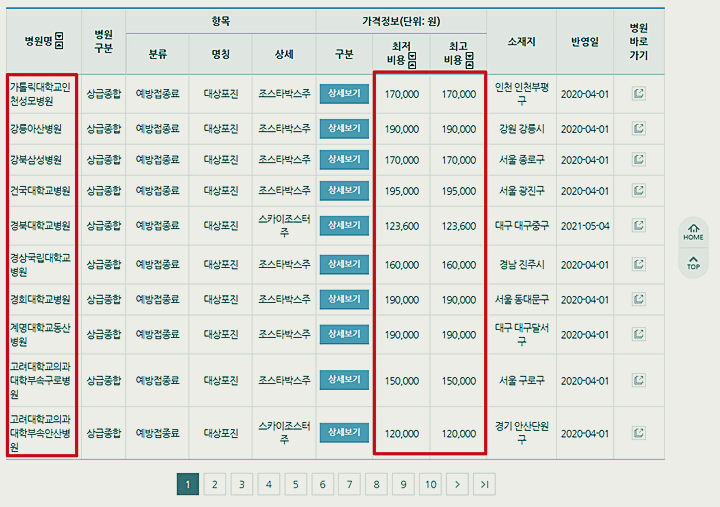Viewport: 720px width, 507px height.
Task: Select hospital name 가톨릭대학교인천성모병원
Action: 40,94
